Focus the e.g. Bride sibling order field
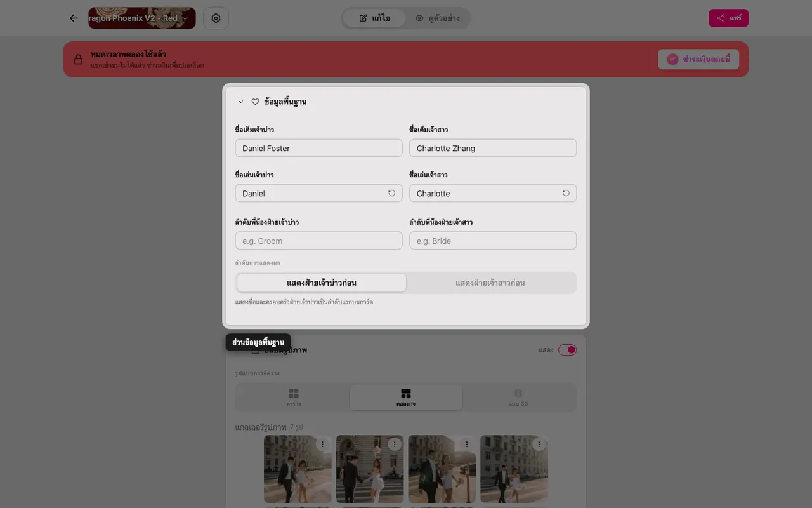This screenshot has height=508, width=812. [493, 241]
